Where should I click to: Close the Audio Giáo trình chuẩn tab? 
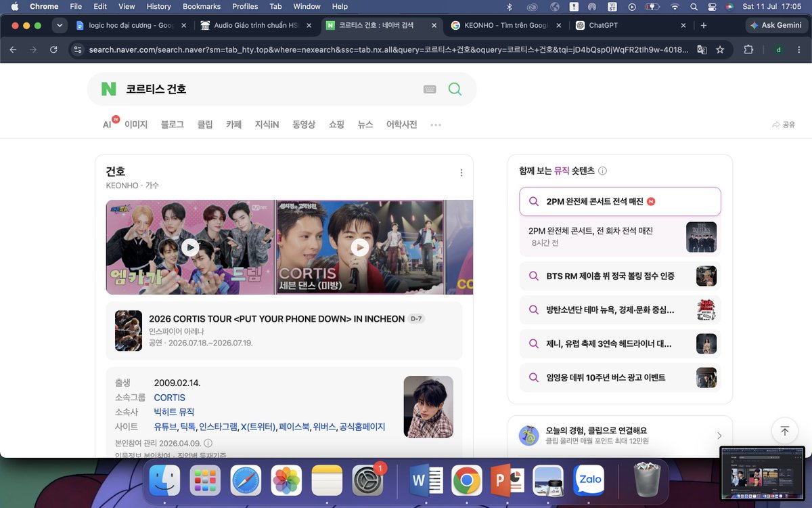click(x=309, y=25)
